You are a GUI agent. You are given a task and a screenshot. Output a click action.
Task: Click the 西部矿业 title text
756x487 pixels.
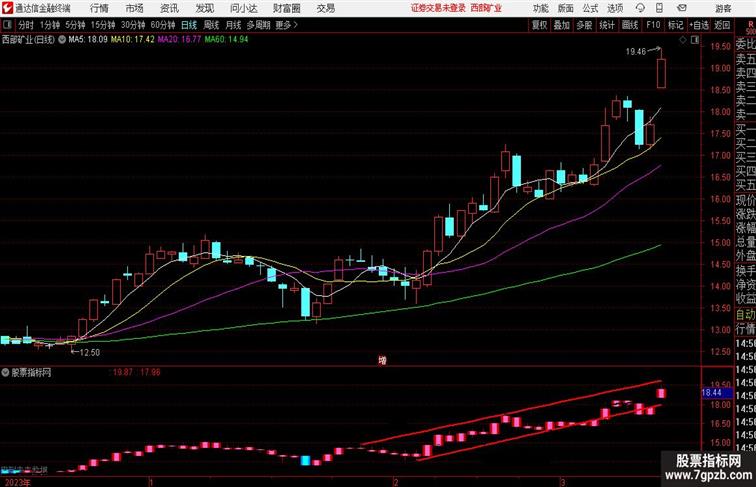pyautogui.click(x=486, y=8)
